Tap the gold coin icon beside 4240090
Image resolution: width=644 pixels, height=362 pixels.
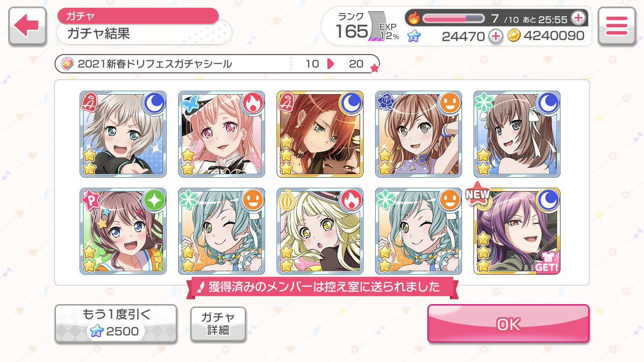click(x=514, y=36)
